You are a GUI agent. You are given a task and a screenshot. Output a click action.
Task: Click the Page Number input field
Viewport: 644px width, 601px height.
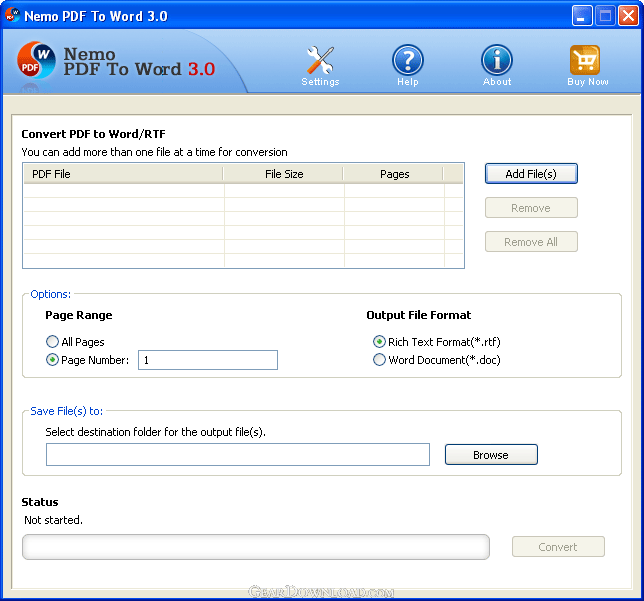coord(208,360)
